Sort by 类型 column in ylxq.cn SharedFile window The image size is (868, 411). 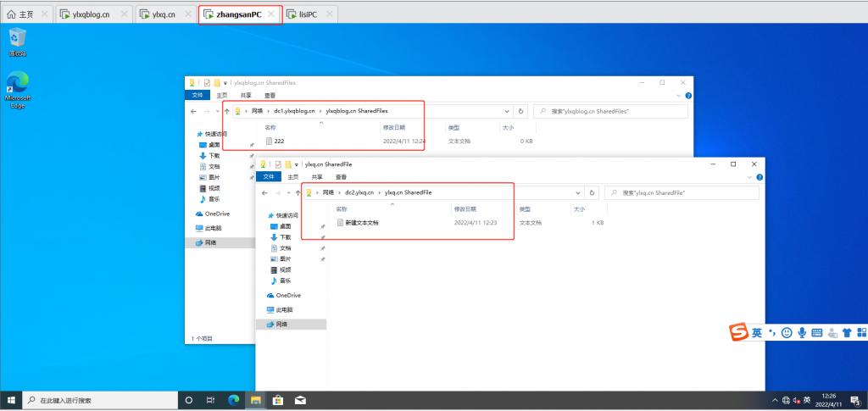click(525, 209)
